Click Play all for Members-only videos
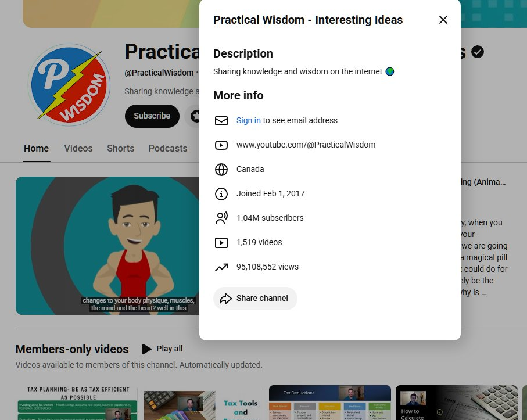The image size is (527, 420). tap(162, 349)
